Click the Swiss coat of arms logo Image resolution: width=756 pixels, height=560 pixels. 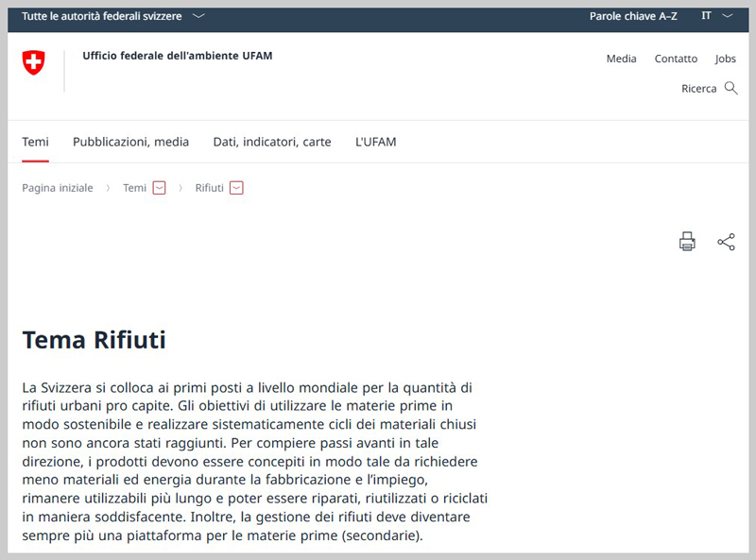33,63
